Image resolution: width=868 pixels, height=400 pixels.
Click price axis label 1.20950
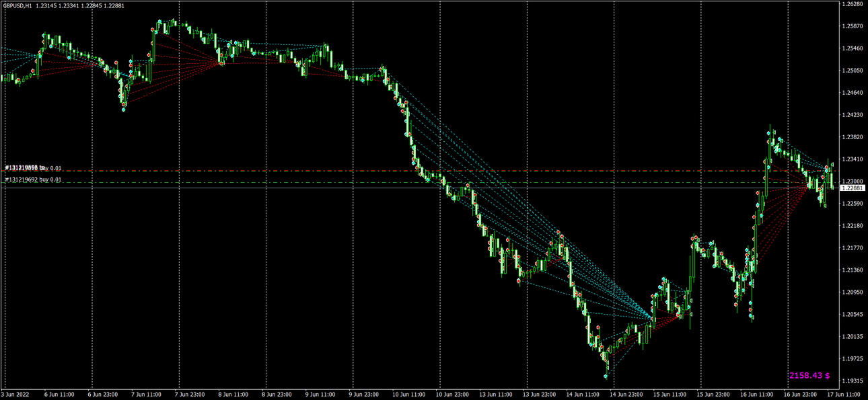coord(853,292)
